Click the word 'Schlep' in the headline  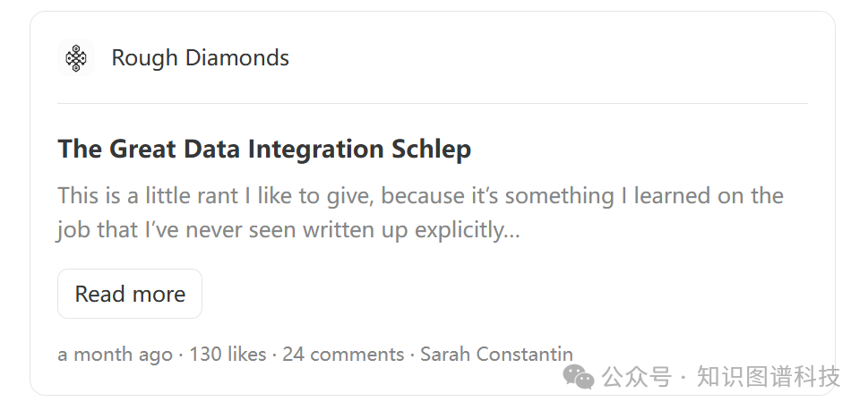(x=431, y=150)
